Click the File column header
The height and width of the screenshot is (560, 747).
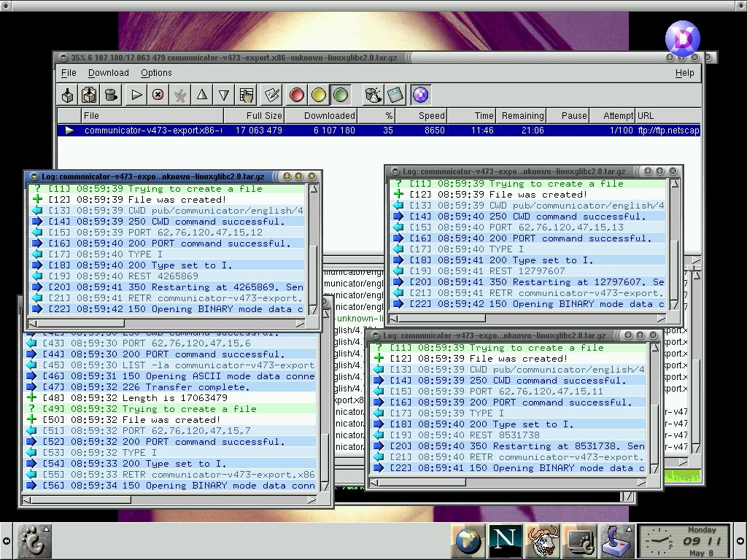pos(152,116)
